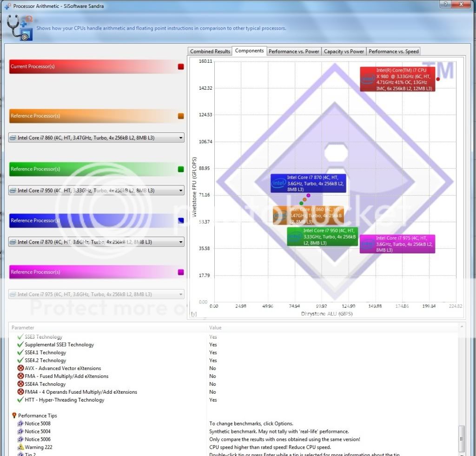Click the 'Dhrystone ALU (GIPS)' axis label
This screenshot has height=456, width=476.
pyautogui.click(x=327, y=314)
